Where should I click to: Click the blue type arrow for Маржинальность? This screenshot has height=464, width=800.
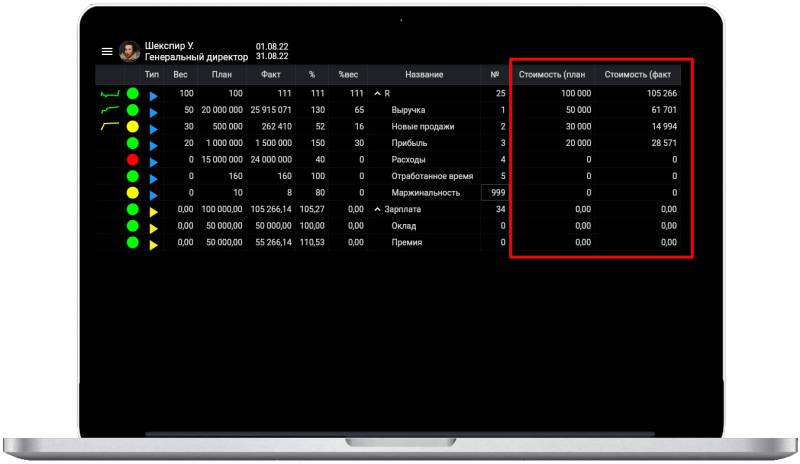click(154, 195)
